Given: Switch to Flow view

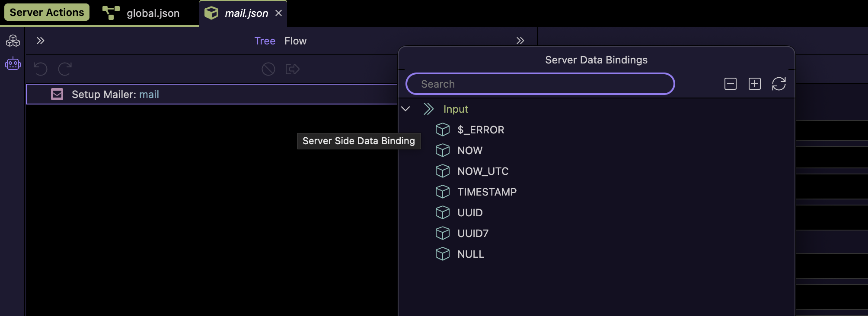Looking at the screenshot, I should pos(295,41).
